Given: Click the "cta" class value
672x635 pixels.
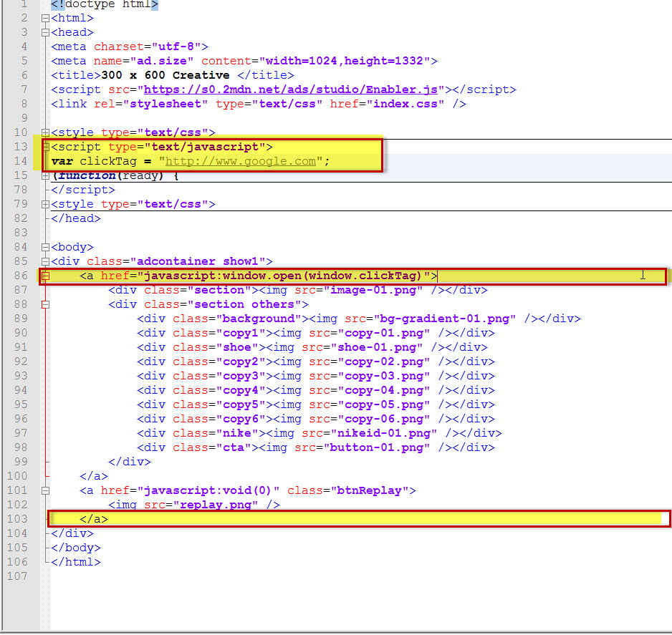Looking at the screenshot, I should (234, 448).
